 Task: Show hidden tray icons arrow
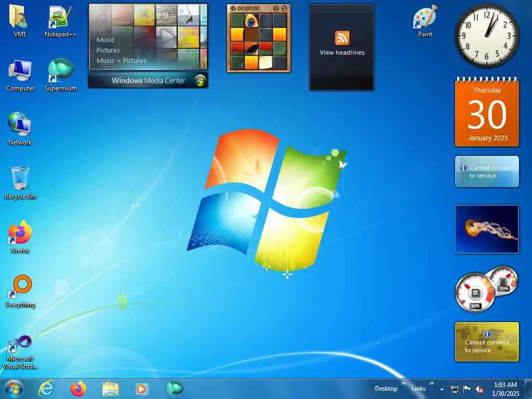pyautogui.click(x=442, y=389)
